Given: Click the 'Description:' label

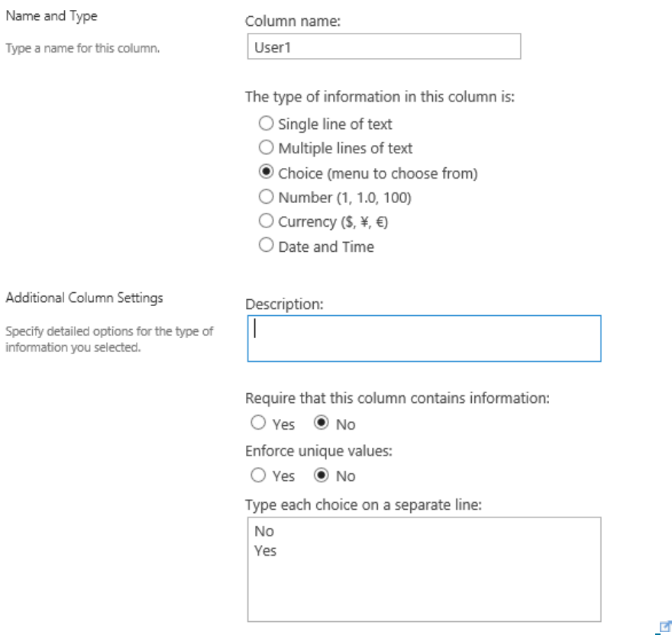Looking at the screenshot, I should click(283, 304).
